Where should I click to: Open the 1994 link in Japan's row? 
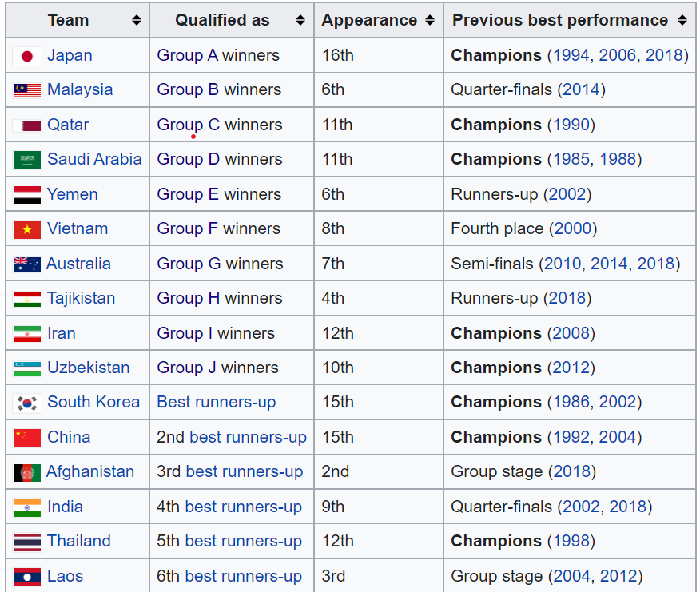572,55
